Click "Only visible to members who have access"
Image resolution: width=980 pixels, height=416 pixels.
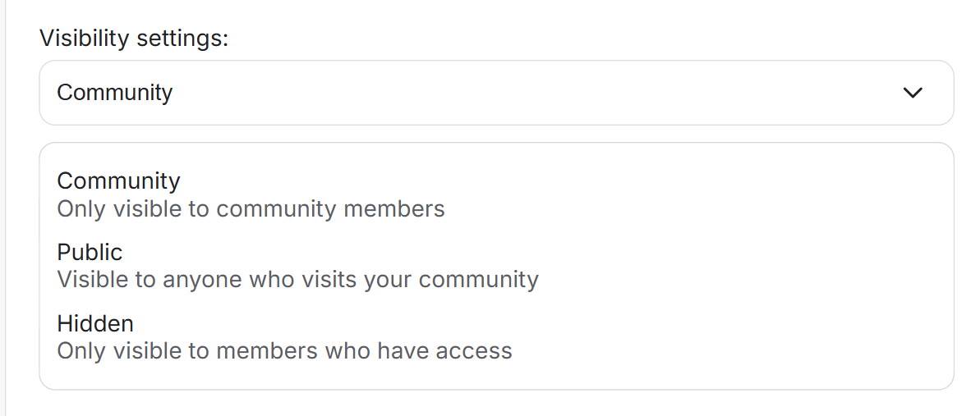tap(284, 351)
